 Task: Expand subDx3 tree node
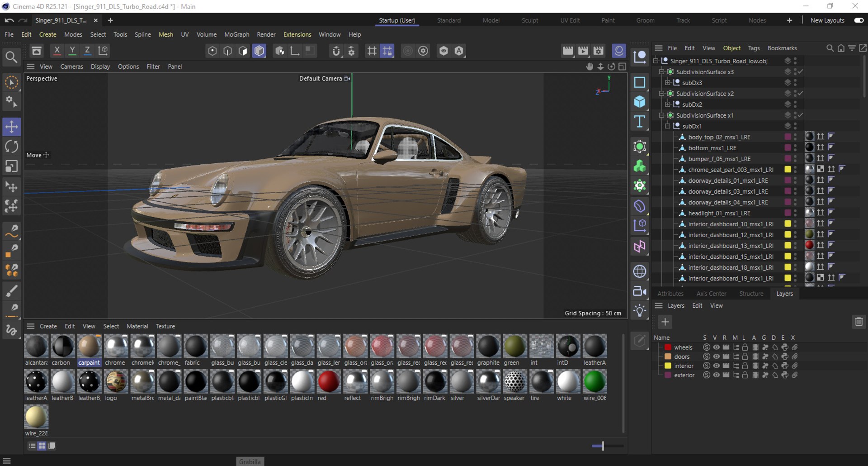668,82
